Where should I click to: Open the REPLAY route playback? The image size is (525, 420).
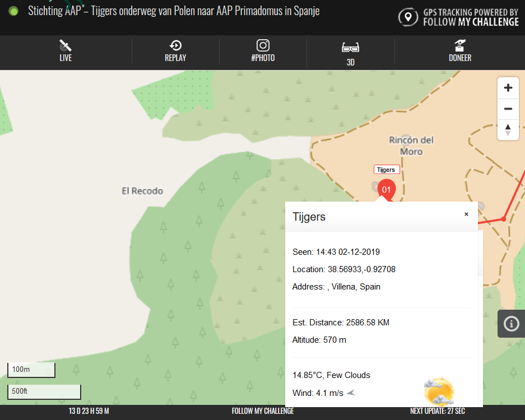(x=175, y=51)
